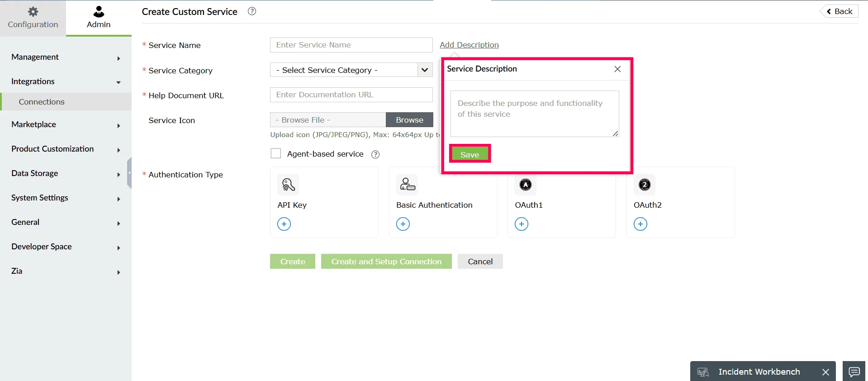
Task: Toggle the Agent-based service checkbox
Action: pos(275,153)
